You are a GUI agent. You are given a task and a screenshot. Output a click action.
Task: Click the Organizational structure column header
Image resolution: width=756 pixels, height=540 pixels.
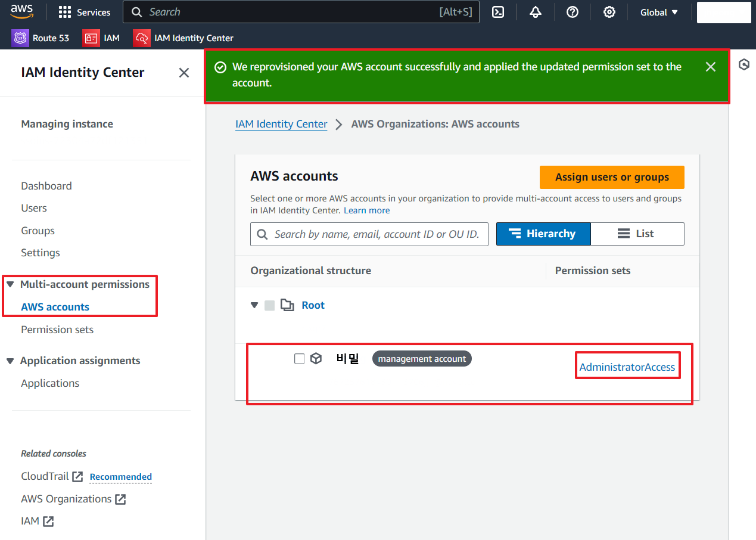pyautogui.click(x=311, y=271)
